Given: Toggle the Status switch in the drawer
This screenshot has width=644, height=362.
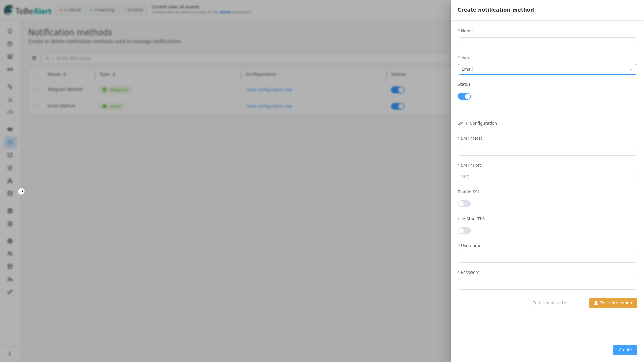Looking at the screenshot, I should (464, 96).
